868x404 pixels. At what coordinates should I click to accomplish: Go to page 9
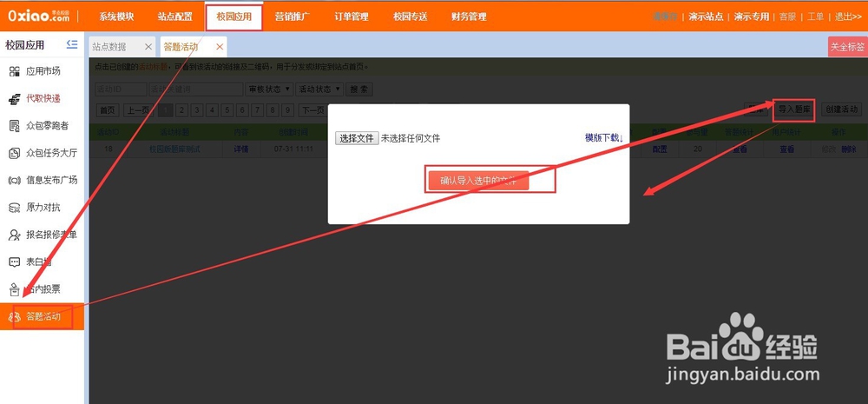286,109
